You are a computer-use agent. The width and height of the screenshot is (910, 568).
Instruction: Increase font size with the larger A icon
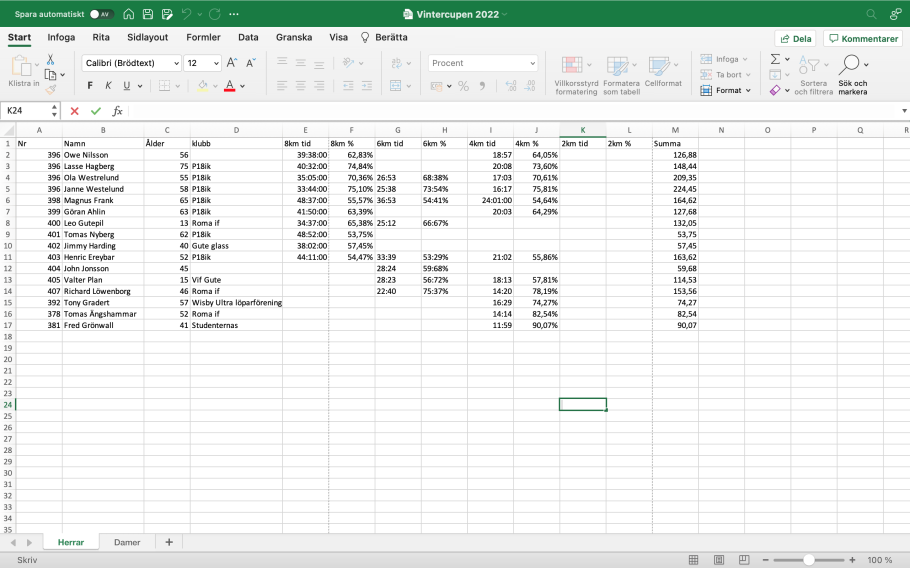click(x=232, y=63)
